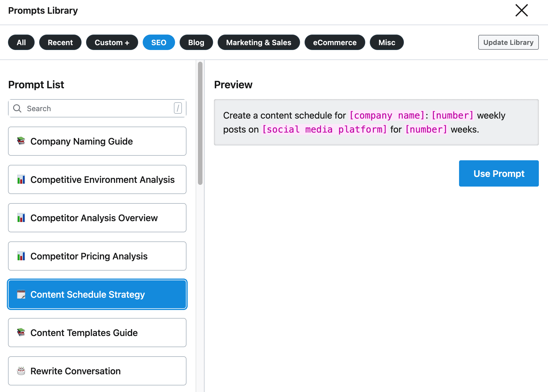Click the [social media platform] placeholder

pyautogui.click(x=324, y=129)
